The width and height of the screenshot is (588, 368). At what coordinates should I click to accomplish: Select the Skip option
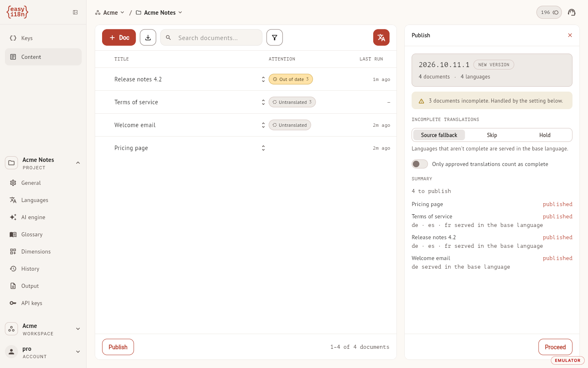tap(492, 135)
